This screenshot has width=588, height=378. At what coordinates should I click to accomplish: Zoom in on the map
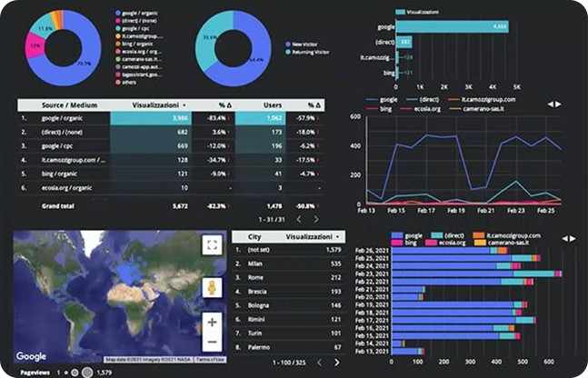(211, 322)
